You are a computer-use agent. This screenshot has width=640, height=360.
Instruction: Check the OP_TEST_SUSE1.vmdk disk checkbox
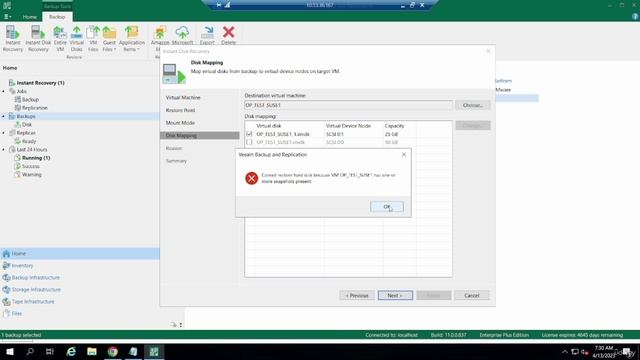coord(249,142)
